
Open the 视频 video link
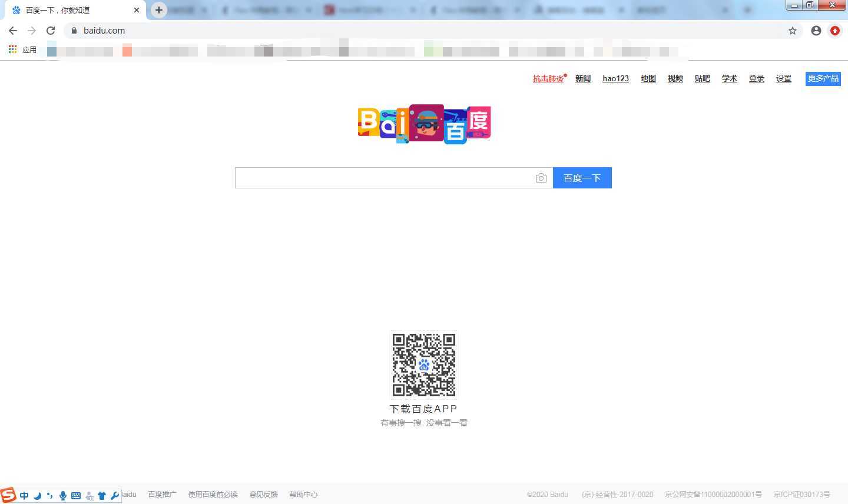pos(675,78)
